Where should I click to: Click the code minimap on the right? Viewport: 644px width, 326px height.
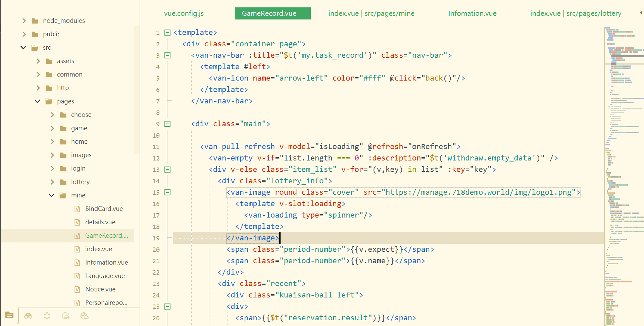pyautogui.click(x=624, y=168)
